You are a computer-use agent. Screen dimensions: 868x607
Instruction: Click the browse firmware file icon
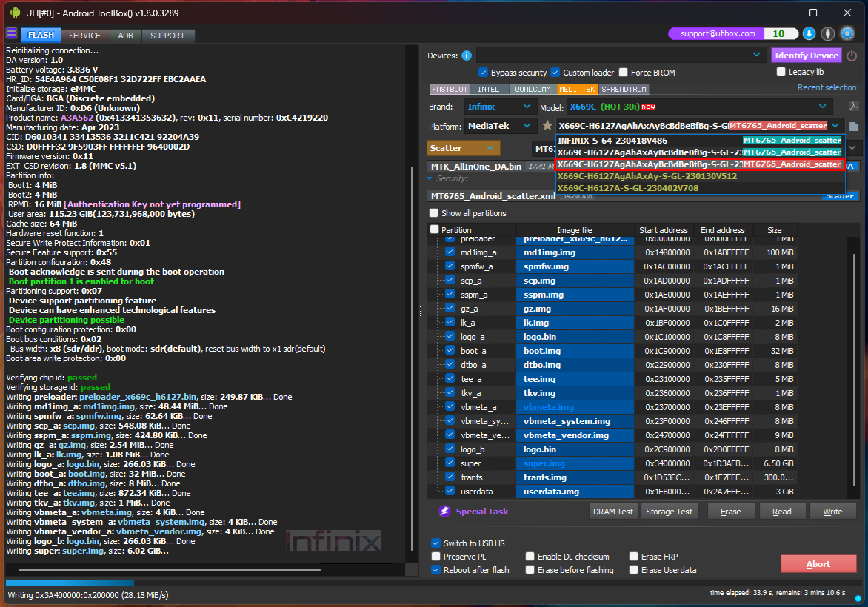click(x=854, y=126)
